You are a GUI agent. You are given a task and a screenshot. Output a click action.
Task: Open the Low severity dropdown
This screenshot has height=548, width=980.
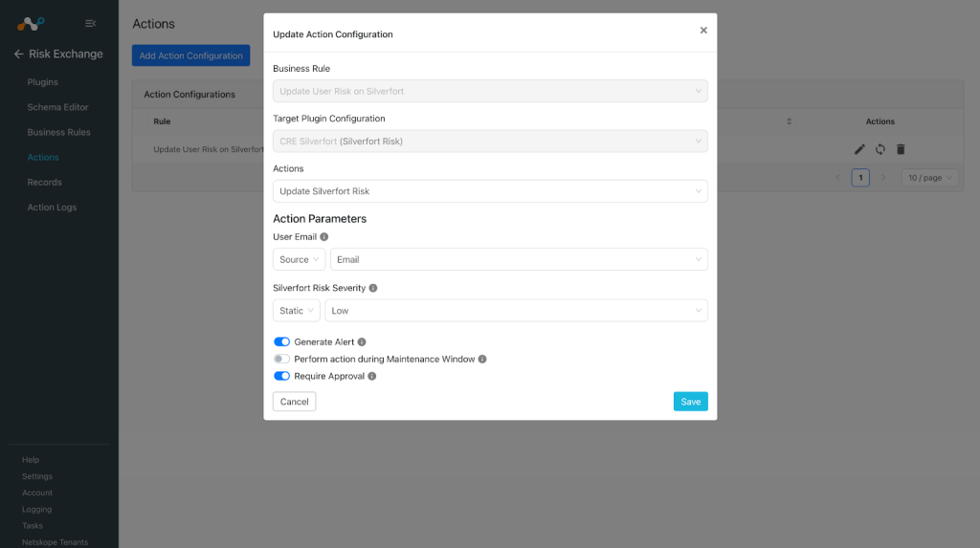coord(516,311)
